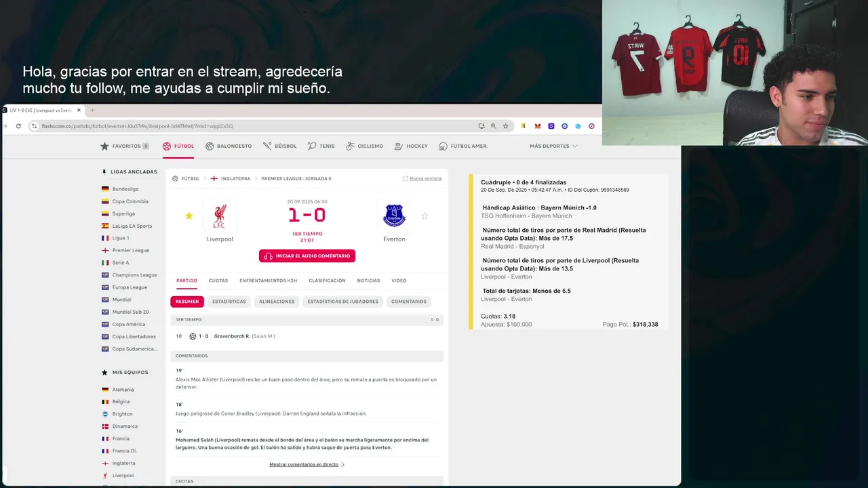This screenshot has height=488, width=868.
Task: Open the red crossed-circle extension icon
Action: pos(591,126)
